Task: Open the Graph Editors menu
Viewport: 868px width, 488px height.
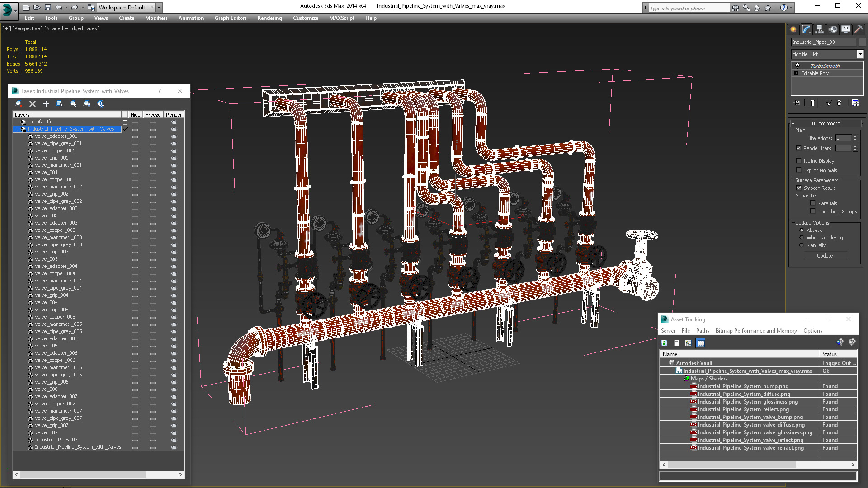Action: pyautogui.click(x=231, y=18)
